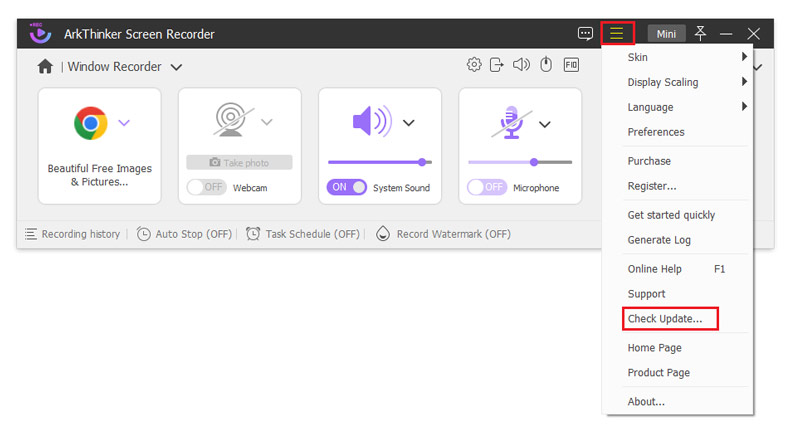Open Record Watermark settings
The image size is (800, 424).
(x=443, y=234)
